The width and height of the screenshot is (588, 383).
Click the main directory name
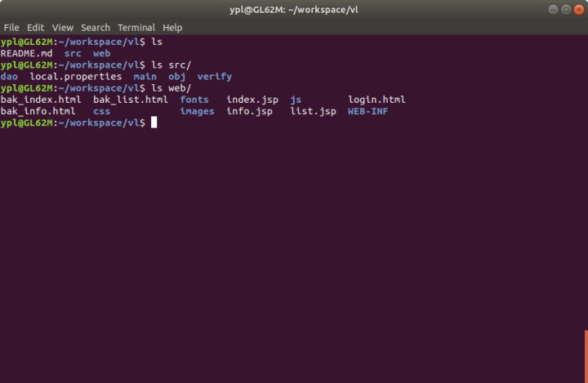(145, 77)
